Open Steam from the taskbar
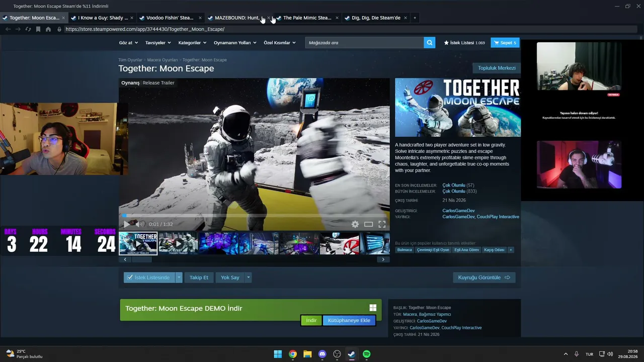The image size is (644, 362). coord(352,354)
